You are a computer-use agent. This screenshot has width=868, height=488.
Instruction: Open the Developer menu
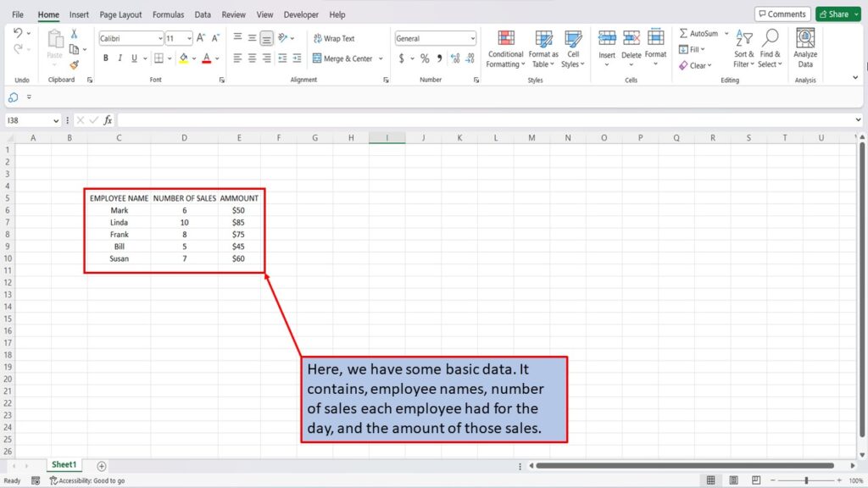tap(301, 14)
